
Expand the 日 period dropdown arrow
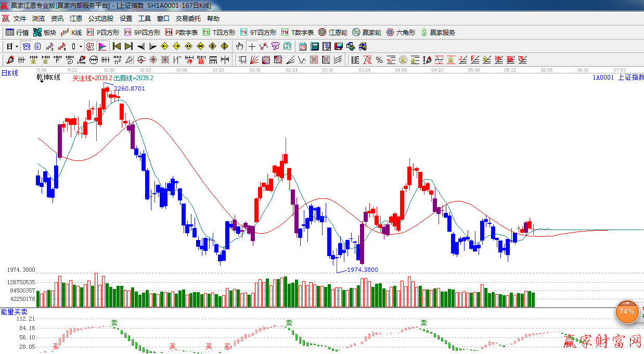pos(17,46)
